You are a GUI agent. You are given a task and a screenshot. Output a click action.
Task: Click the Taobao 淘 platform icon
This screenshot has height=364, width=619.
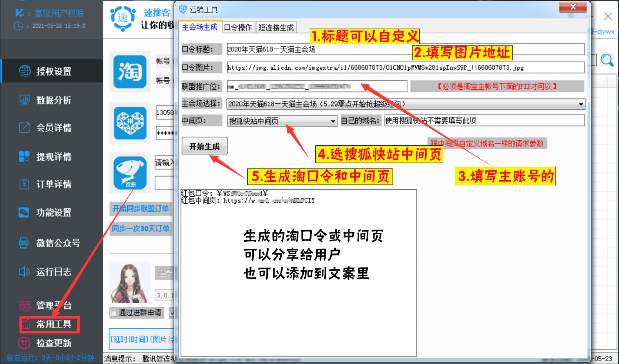[x=130, y=72]
